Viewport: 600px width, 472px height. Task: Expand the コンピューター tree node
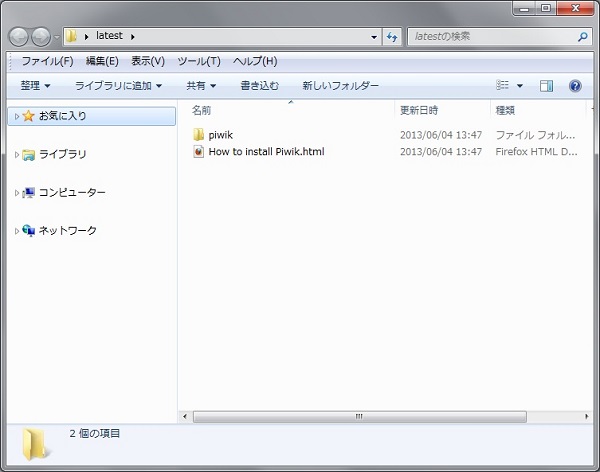pos(16,193)
